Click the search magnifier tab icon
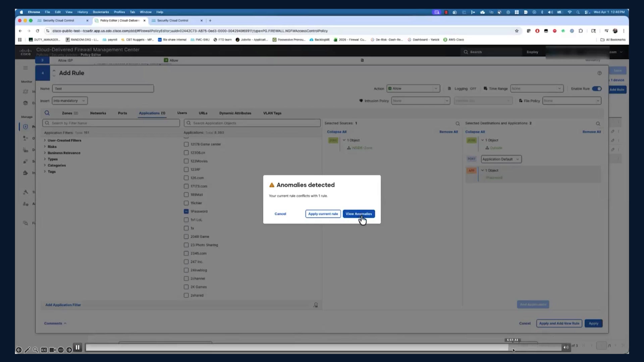 [47, 113]
